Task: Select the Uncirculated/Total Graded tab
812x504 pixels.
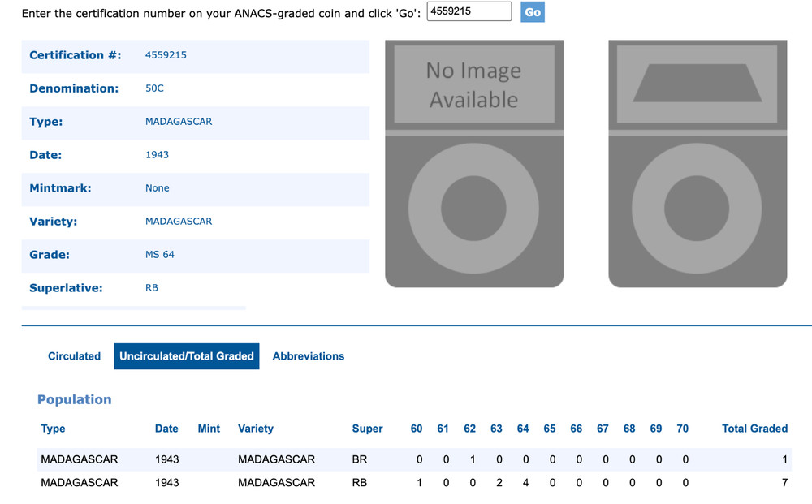Action: 187,356
